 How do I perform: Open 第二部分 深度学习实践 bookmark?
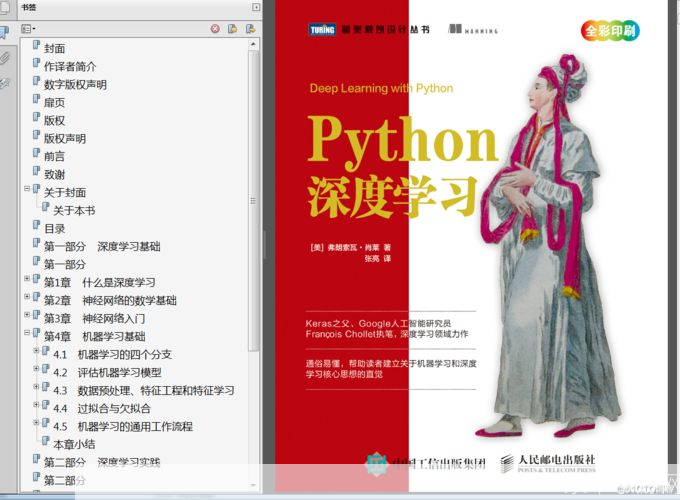(x=102, y=462)
